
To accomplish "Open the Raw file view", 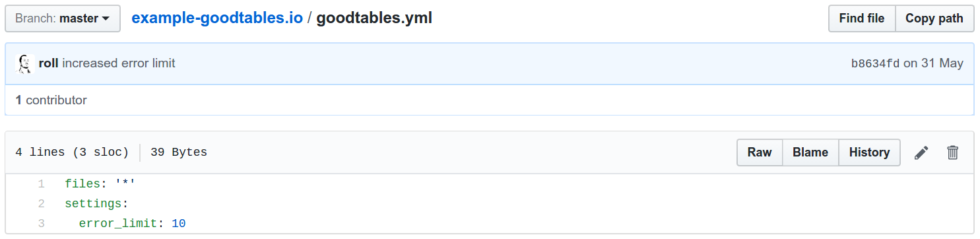I will coord(760,153).
